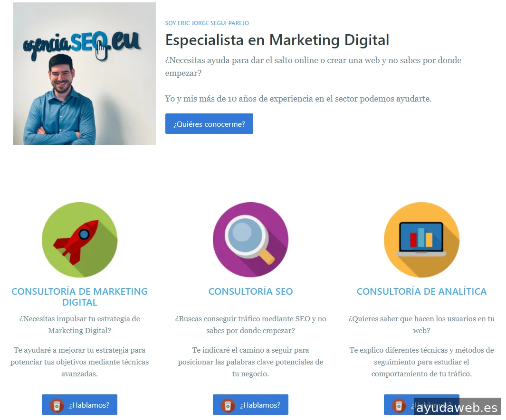The width and height of the screenshot is (506, 420).
Task: Click the 10 años de experiencia paragraph
Action: [298, 99]
